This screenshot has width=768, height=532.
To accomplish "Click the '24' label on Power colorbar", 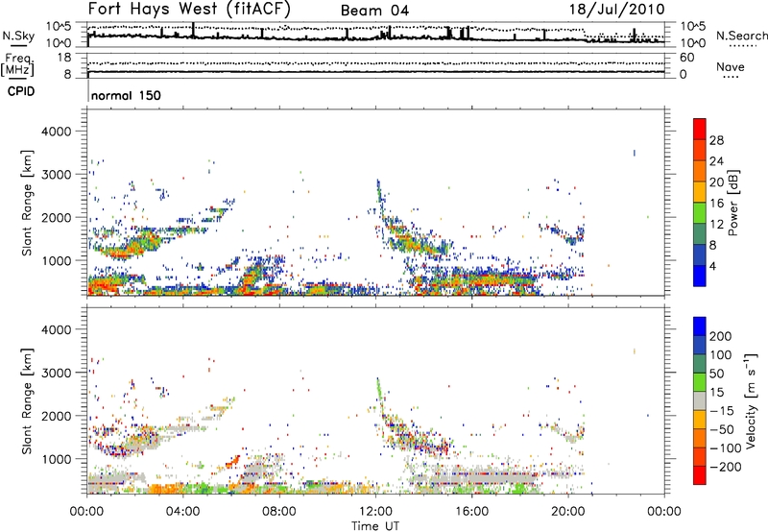I will 716,161.
